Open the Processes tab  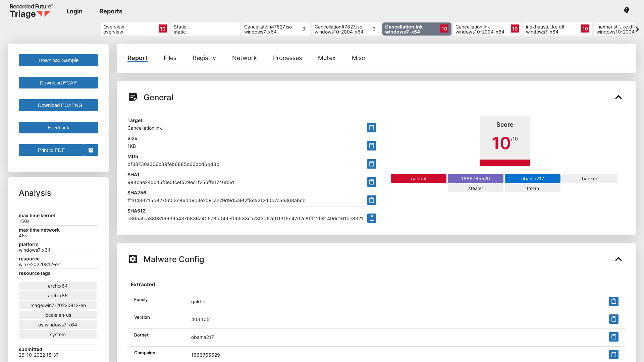click(x=287, y=58)
